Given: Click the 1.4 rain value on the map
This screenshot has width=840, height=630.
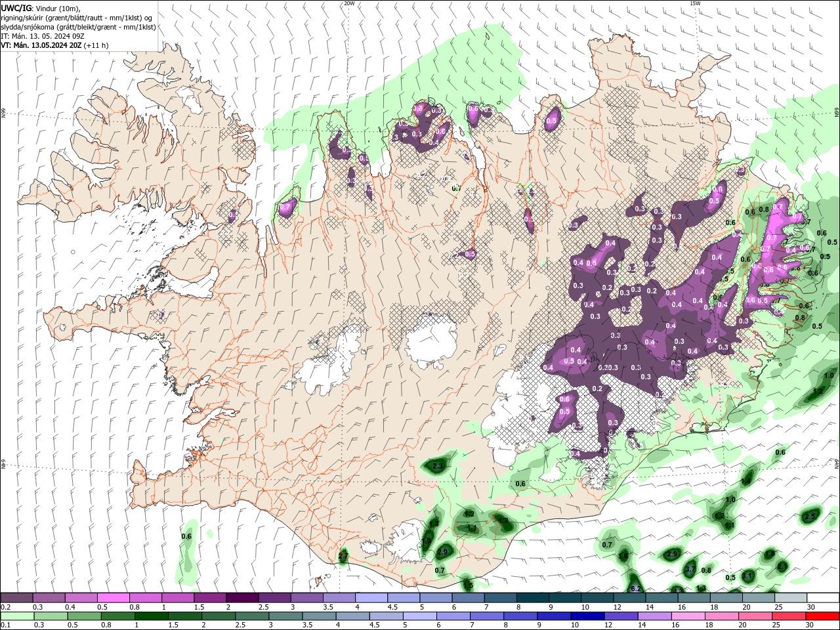Looking at the screenshot, I should click(x=745, y=482).
